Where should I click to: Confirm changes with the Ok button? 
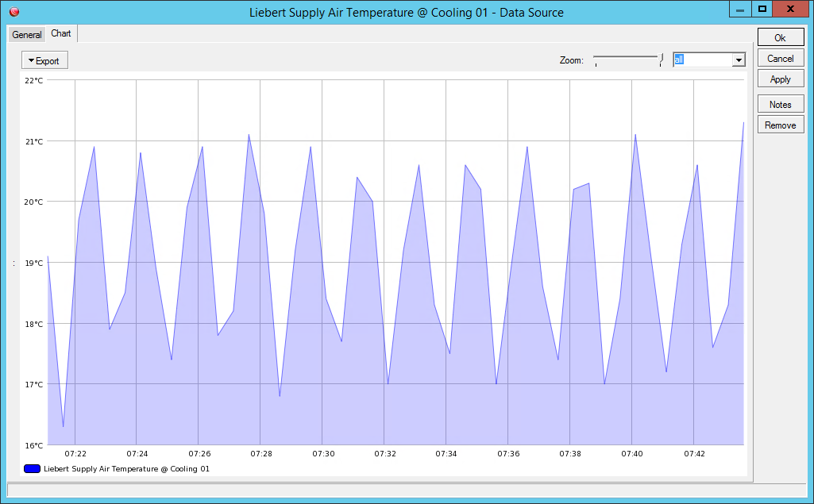pos(780,37)
